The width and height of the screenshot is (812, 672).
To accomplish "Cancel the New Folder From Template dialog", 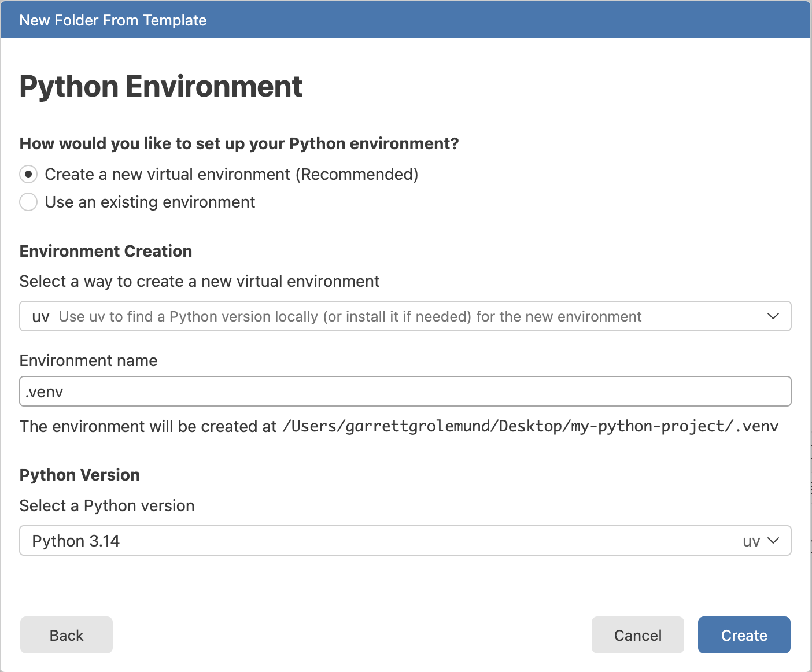I will [638, 635].
